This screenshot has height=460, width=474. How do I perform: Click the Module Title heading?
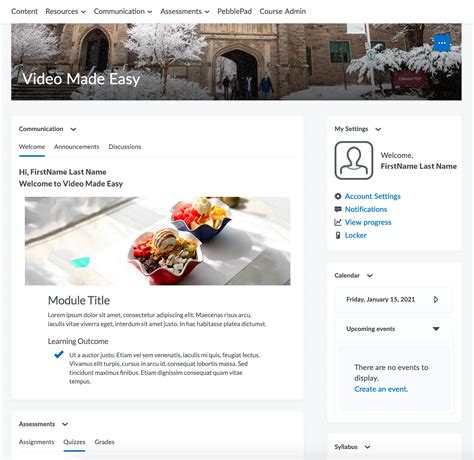(x=79, y=300)
